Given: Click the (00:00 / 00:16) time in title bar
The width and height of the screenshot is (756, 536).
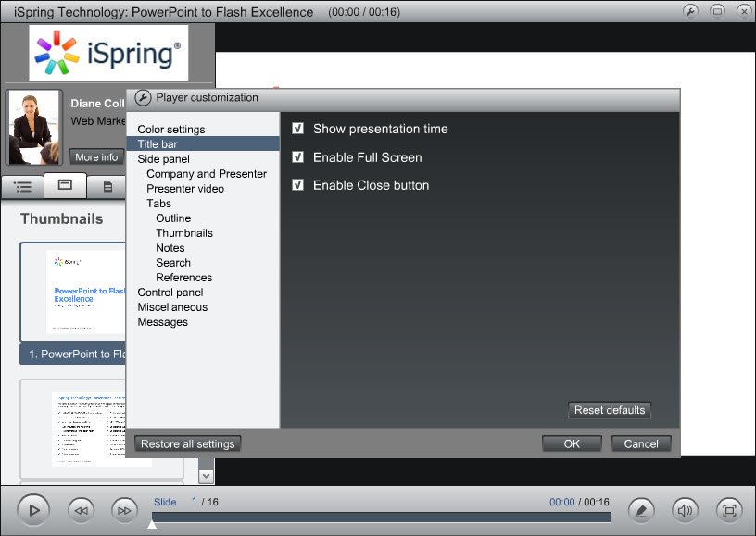Looking at the screenshot, I should (364, 11).
